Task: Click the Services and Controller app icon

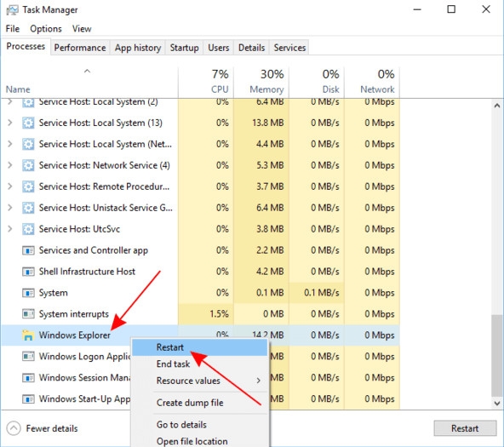Action: click(28, 250)
